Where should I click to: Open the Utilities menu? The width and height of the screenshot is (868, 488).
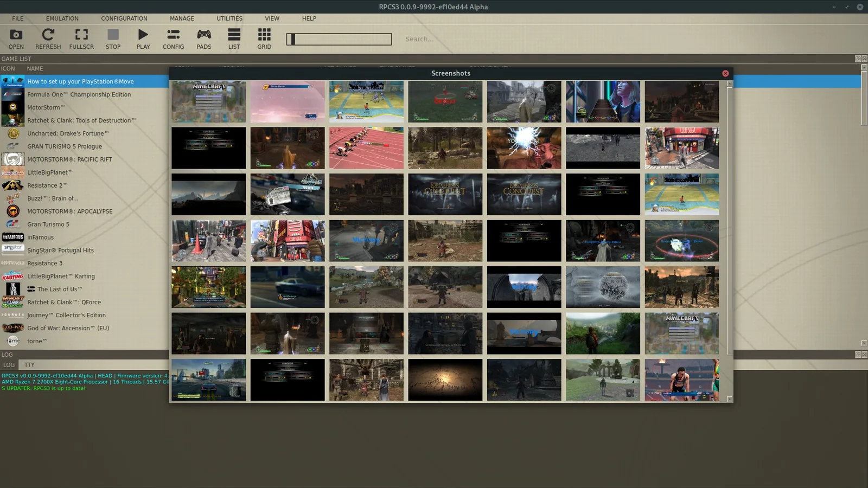tap(229, 18)
